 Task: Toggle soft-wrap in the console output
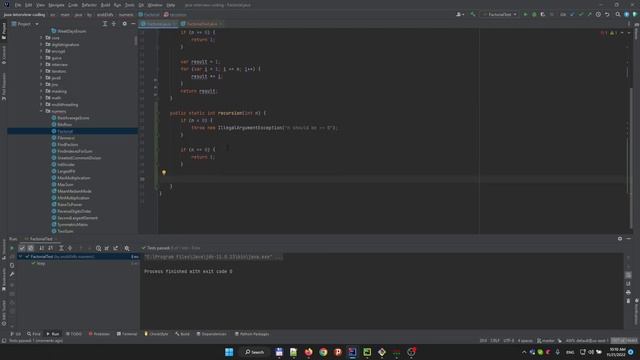(628, 275)
